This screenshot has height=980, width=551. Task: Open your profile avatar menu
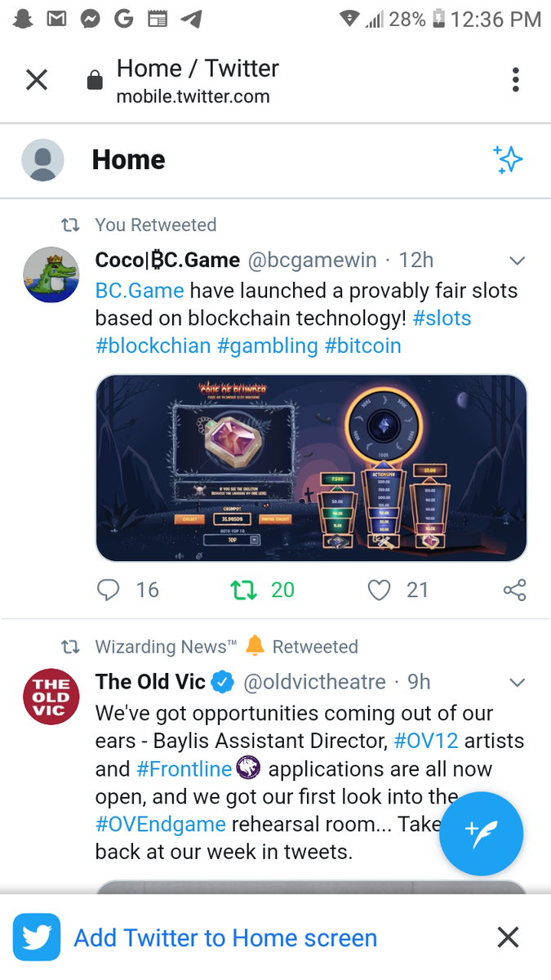(x=42, y=159)
